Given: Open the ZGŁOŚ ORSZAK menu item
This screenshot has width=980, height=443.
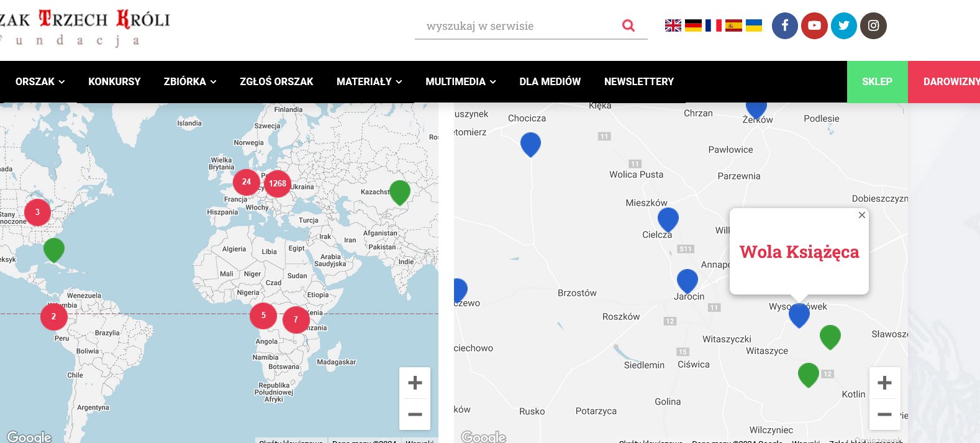Looking at the screenshot, I should click(x=276, y=81).
